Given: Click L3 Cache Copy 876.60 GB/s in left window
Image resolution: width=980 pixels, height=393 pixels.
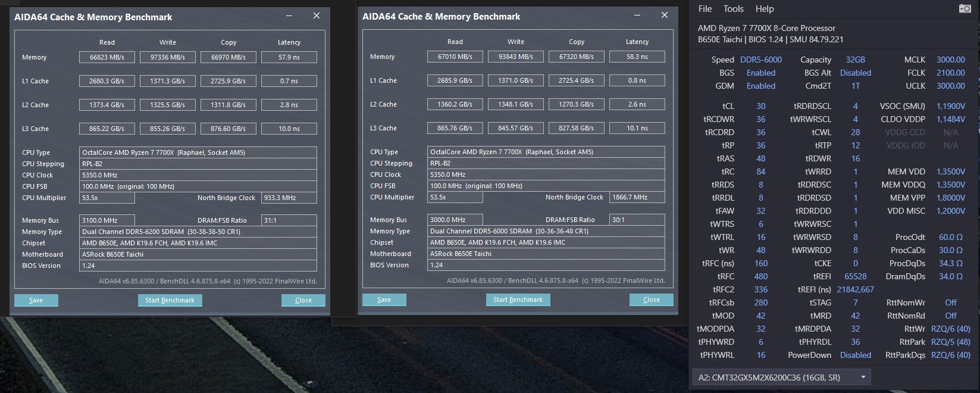Looking at the screenshot, I should point(228,129).
